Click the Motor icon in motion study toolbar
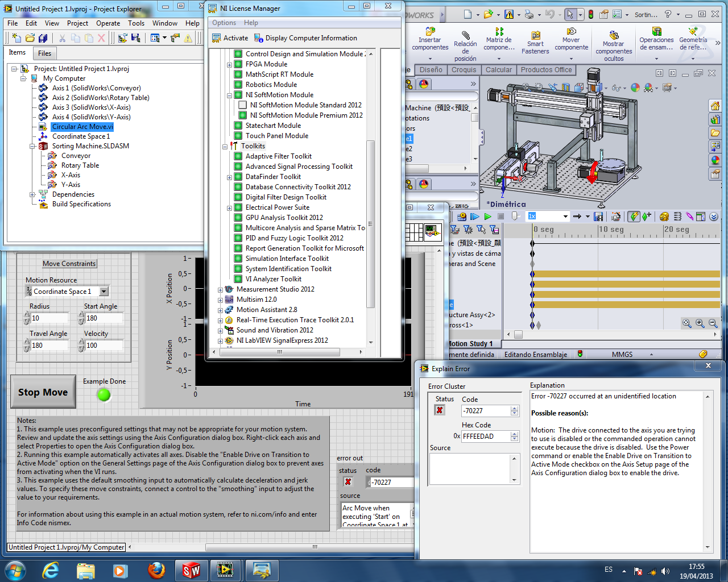The width and height of the screenshot is (728, 582). pos(664,217)
